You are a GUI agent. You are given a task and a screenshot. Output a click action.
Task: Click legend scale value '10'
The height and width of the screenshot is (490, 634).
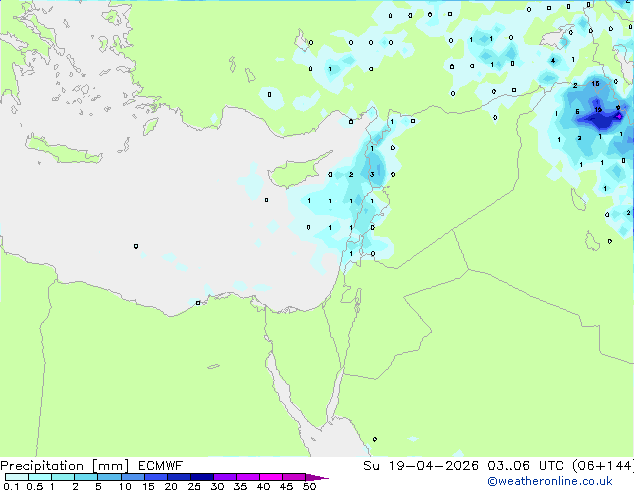tap(125, 486)
